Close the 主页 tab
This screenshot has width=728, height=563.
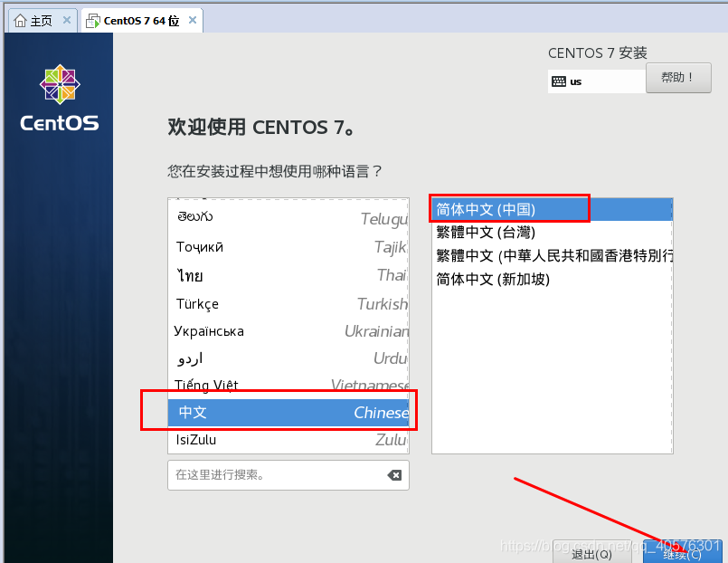point(66,20)
